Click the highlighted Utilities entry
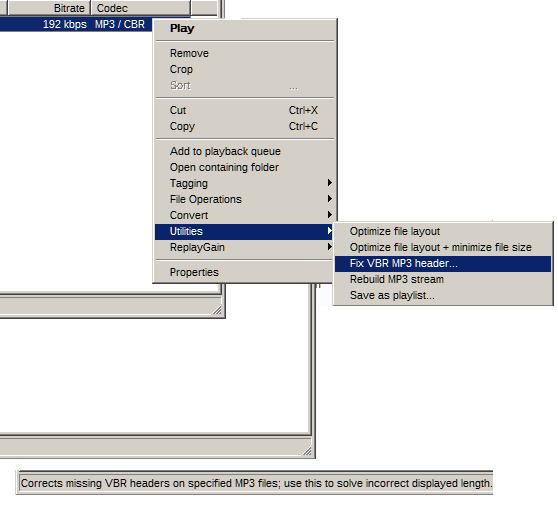 click(x=244, y=231)
